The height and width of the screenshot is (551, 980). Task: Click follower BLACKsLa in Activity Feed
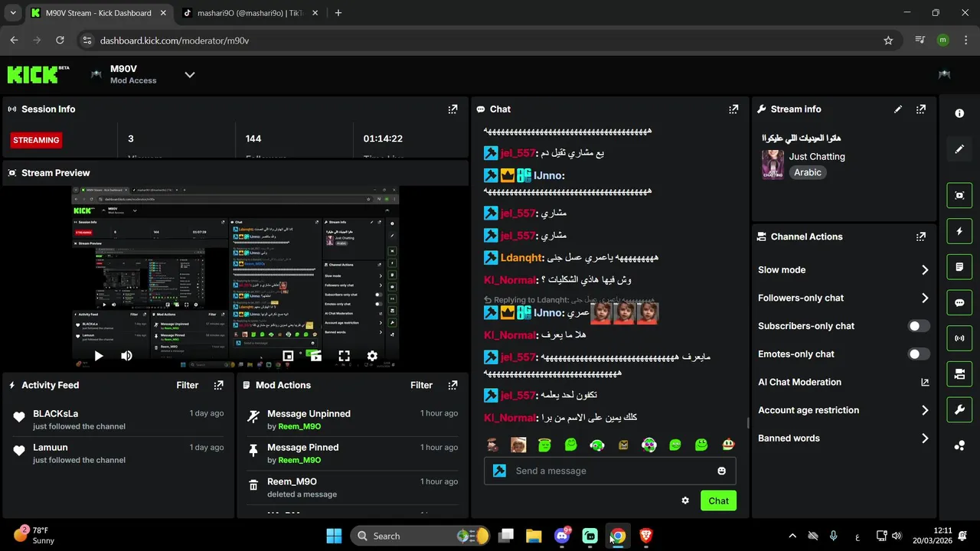(x=56, y=414)
